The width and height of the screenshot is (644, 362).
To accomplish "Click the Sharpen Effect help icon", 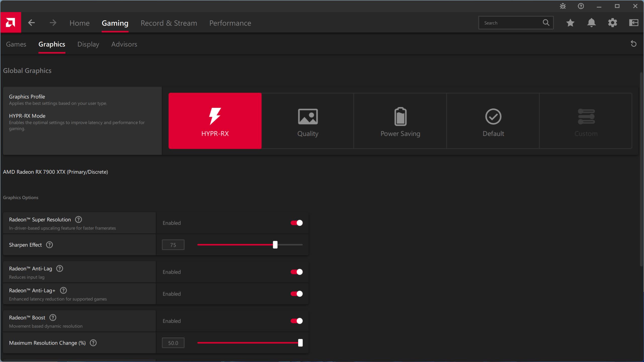I will pyautogui.click(x=49, y=245).
